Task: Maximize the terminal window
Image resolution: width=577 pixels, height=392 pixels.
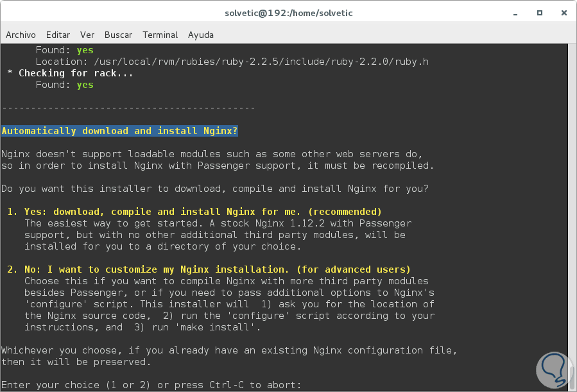Action: [539, 12]
